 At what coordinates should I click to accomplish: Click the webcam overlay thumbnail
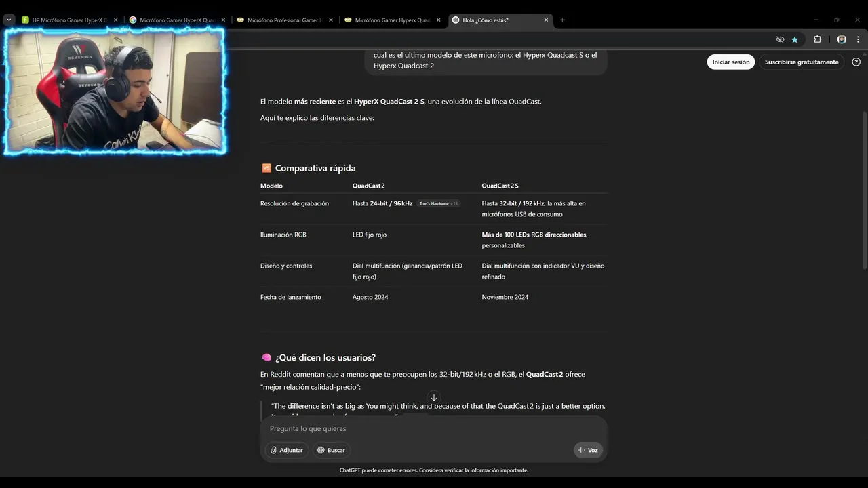coord(115,90)
